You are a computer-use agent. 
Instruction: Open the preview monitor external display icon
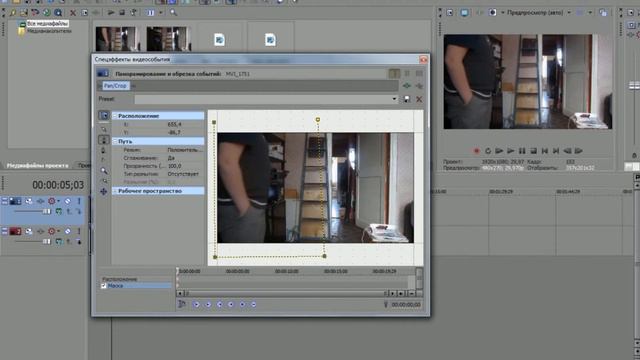click(x=464, y=13)
